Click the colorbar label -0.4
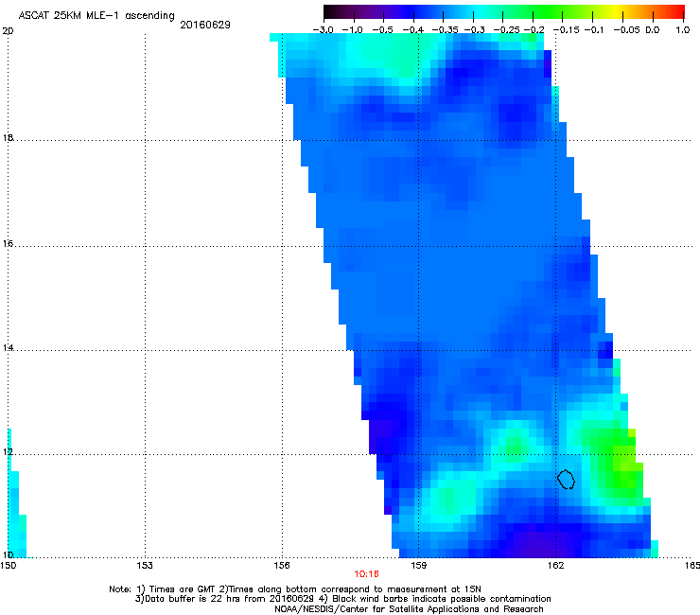Viewport: 700px width, 615px height. point(413,30)
